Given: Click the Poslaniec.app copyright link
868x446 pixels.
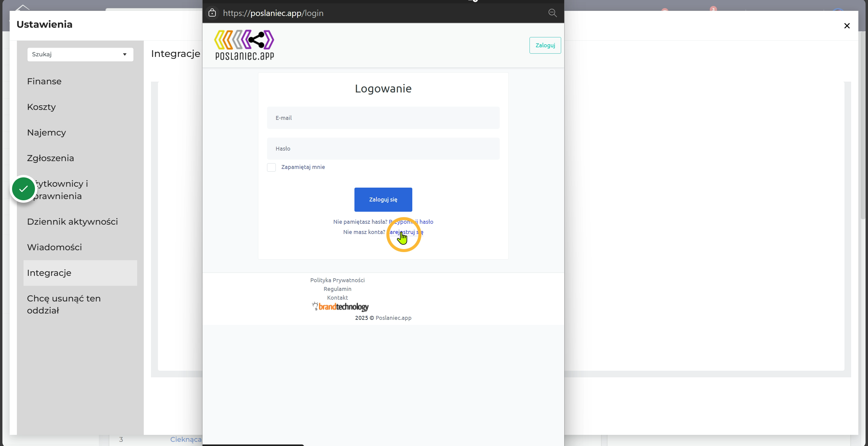Looking at the screenshot, I should 393,318.
